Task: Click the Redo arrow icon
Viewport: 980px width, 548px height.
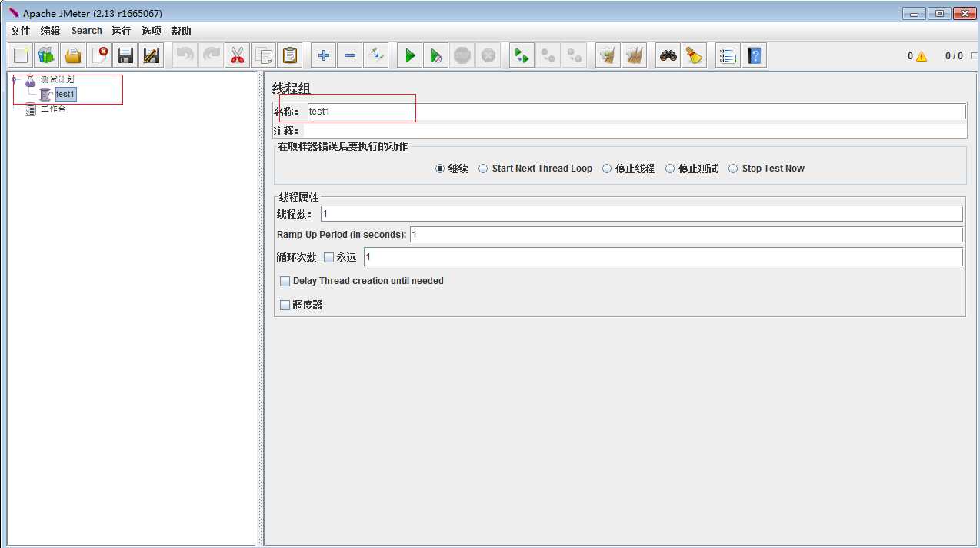Action: 212,55
